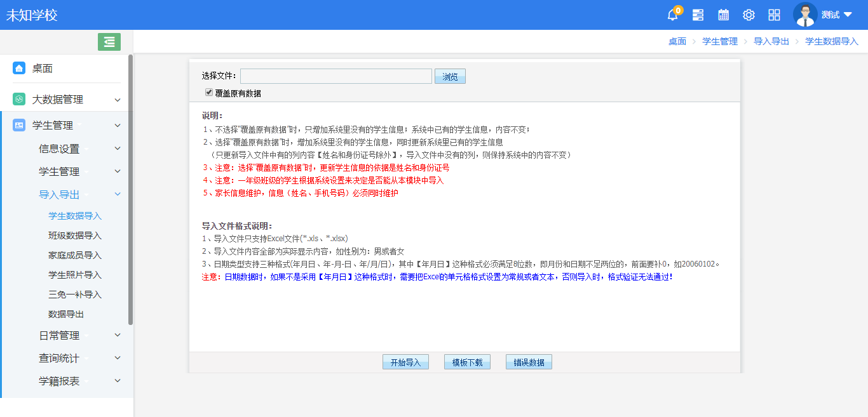Click the file selection input field

point(336,76)
